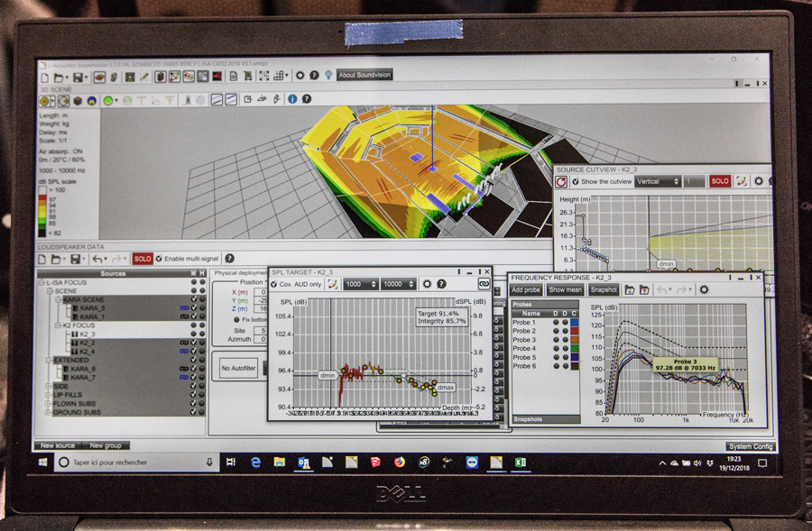Click the No Autofilter button

pos(239,368)
